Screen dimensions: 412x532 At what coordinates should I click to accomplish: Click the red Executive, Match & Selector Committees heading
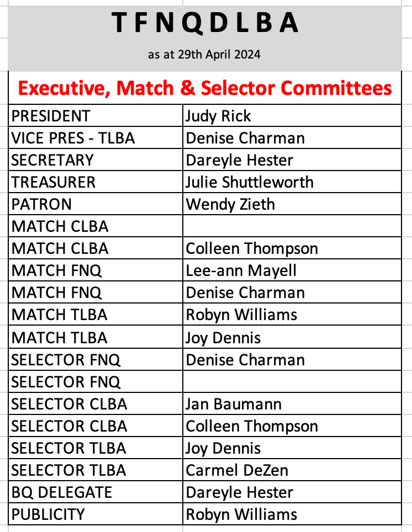pyautogui.click(x=204, y=88)
